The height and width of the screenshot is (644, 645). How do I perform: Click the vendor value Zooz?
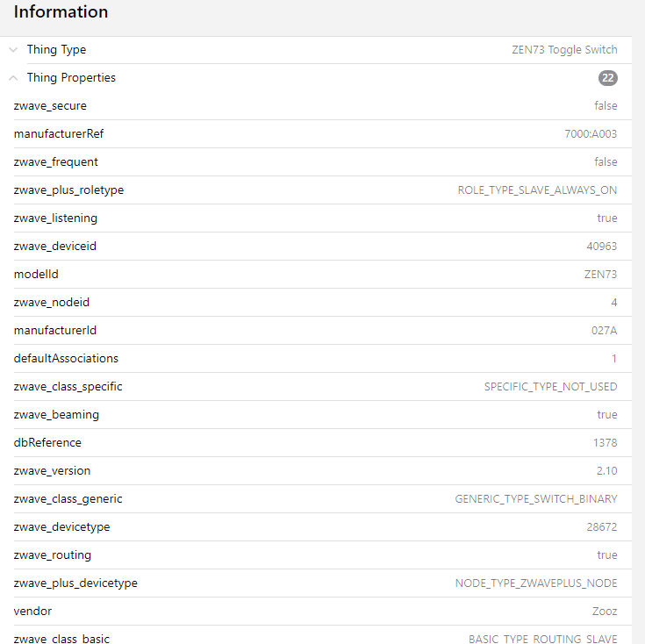click(x=605, y=612)
